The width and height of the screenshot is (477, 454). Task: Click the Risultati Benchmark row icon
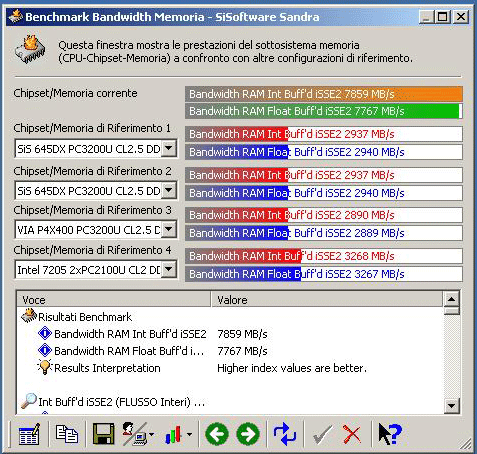29,316
